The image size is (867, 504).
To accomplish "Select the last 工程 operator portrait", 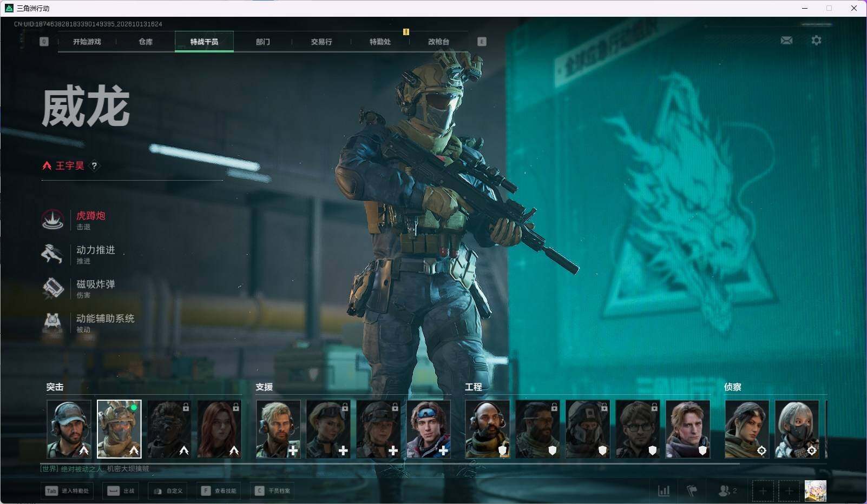I will tap(688, 429).
